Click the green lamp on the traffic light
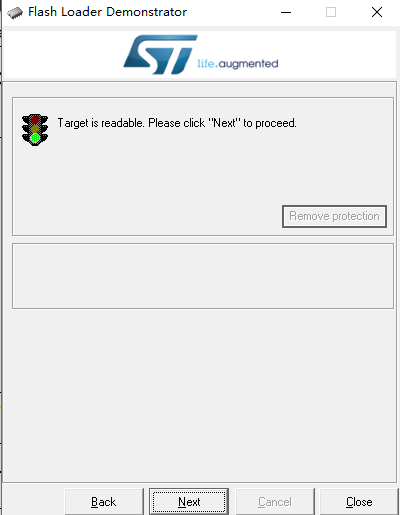Image resolution: width=400 pixels, height=515 pixels. (x=35, y=138)
